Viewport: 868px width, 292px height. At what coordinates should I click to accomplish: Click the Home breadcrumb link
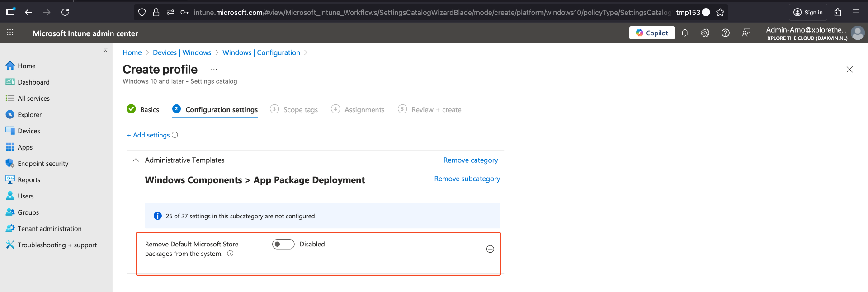click(x=132, y=52)
